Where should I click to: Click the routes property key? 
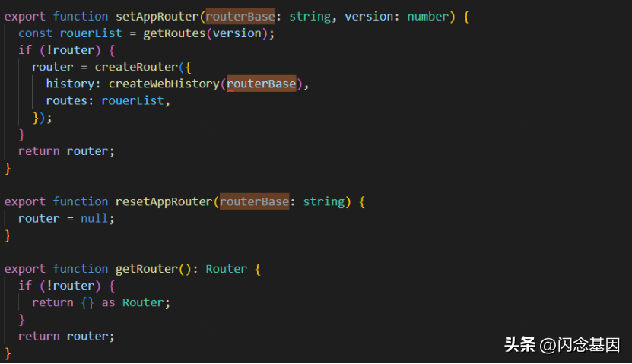(67, 100)
